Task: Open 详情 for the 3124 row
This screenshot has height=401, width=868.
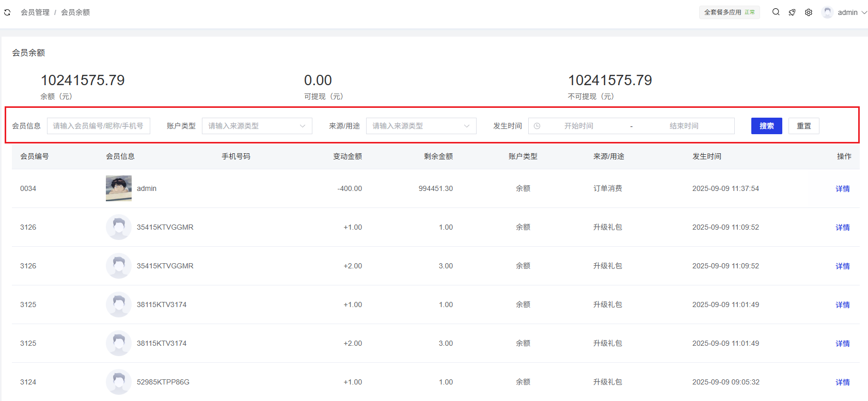Action: tap(842, 382)
